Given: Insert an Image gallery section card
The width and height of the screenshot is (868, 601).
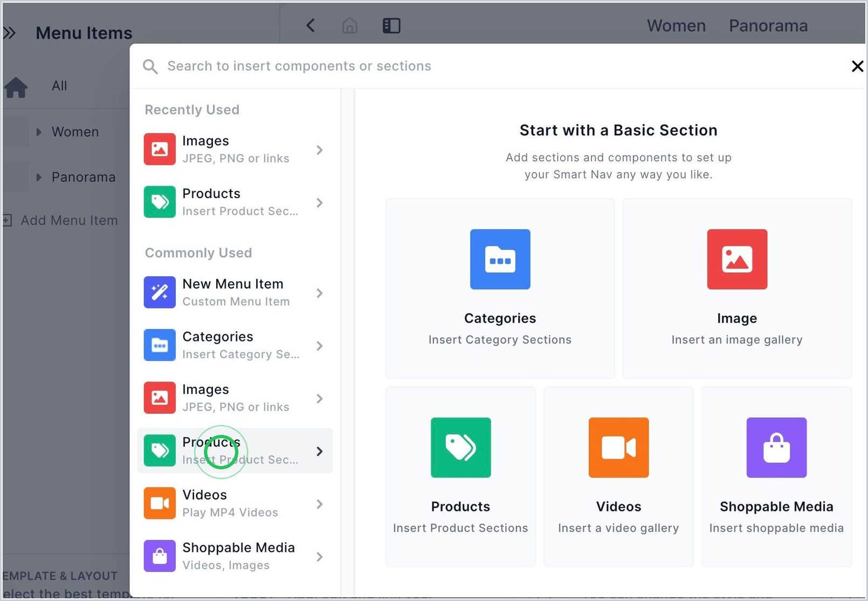Looking at the screenshot, I should [737, 289].
